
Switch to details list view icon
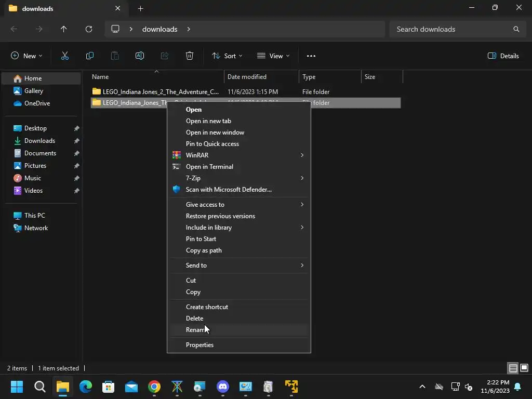tap(513, 368)
